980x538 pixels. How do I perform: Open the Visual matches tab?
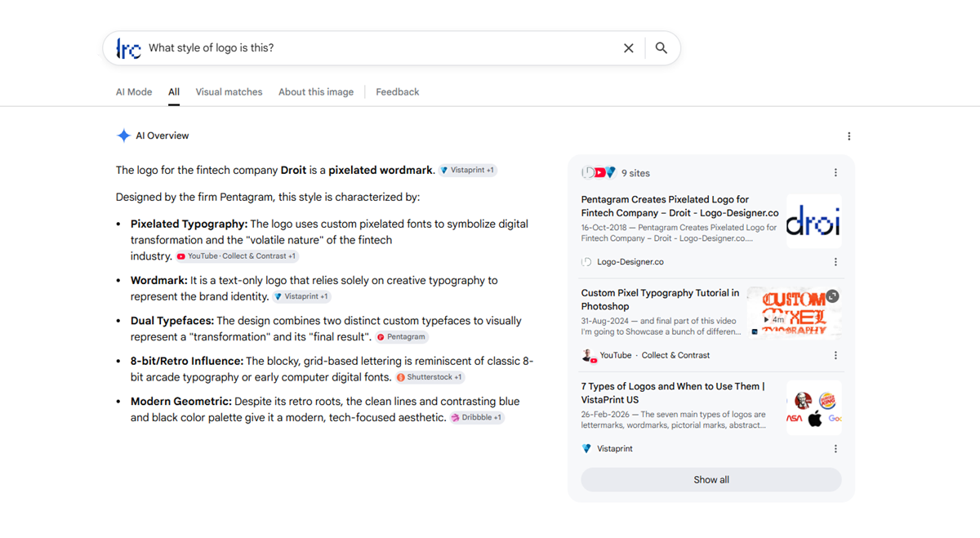pos(229,92)
